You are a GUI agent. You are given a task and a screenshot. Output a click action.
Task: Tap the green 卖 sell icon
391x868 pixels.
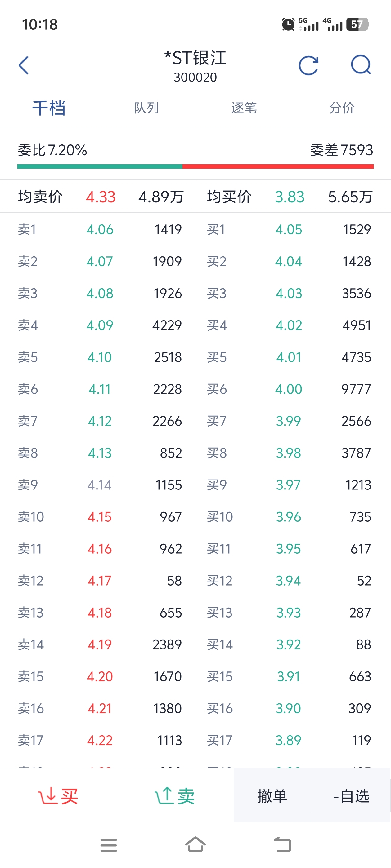[x=174, y=796]
